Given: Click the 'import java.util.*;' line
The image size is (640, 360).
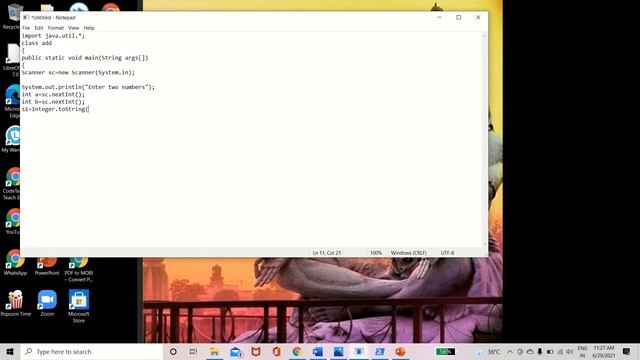Looking at the screenshot, I should click(x=53, y=36).
